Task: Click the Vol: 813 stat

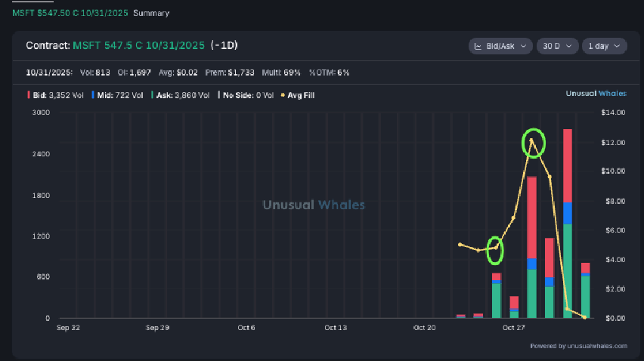Action: [95, 73]
